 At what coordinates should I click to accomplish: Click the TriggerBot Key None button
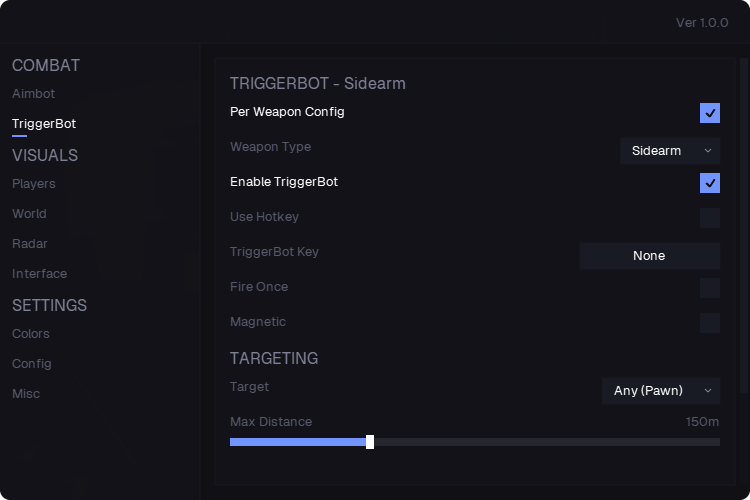point(650,256)
